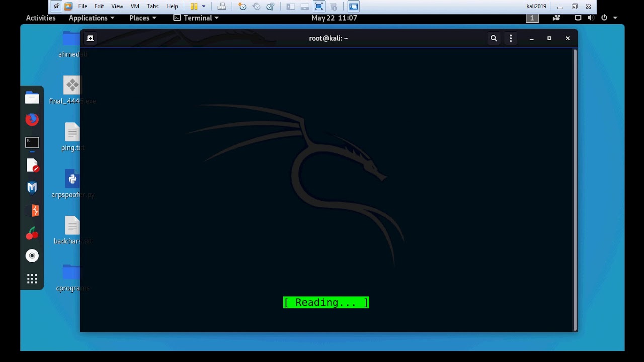Open the cprograms folder on the desktop
The width and height of the screenshot is (644, 362).
(71, 272)
